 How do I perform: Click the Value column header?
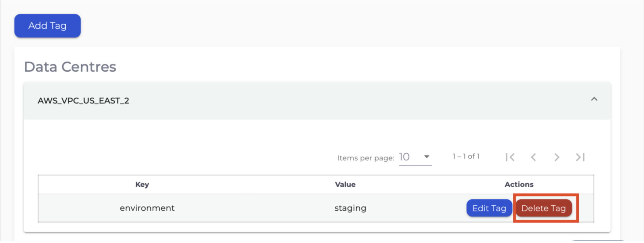(345, 184)
